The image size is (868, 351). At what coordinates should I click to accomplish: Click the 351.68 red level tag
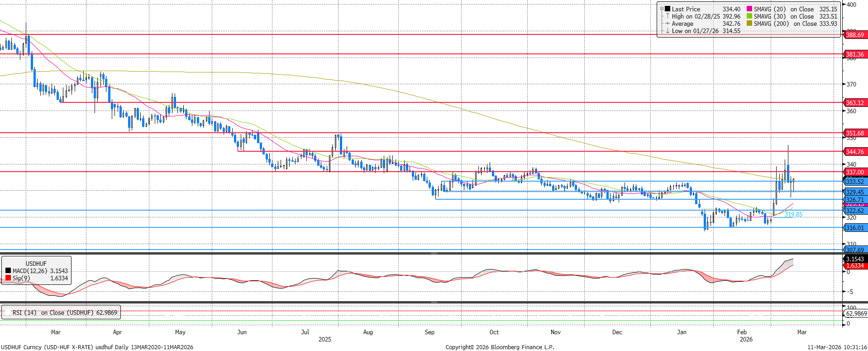coord(855,133)
